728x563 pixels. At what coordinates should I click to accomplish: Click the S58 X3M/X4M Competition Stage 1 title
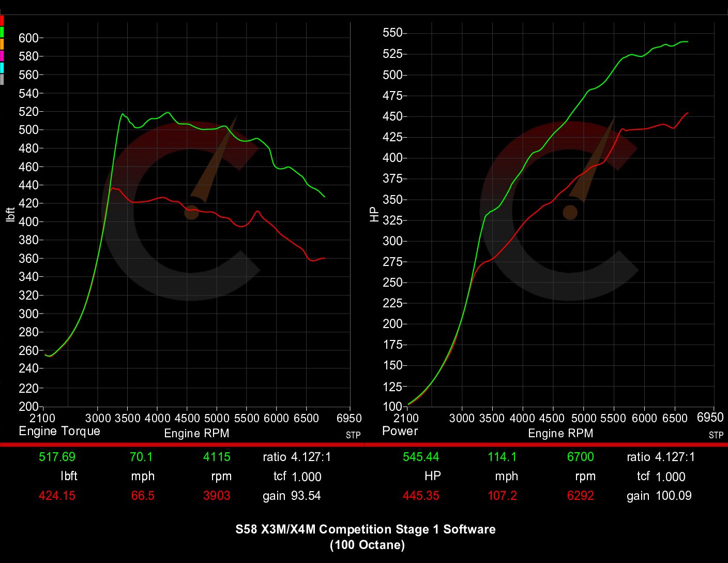[366, 529]
